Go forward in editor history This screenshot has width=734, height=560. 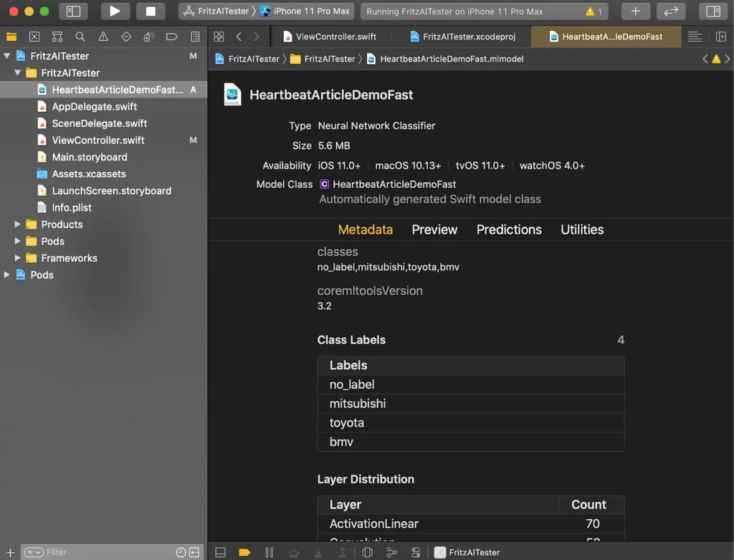point(256,37)
